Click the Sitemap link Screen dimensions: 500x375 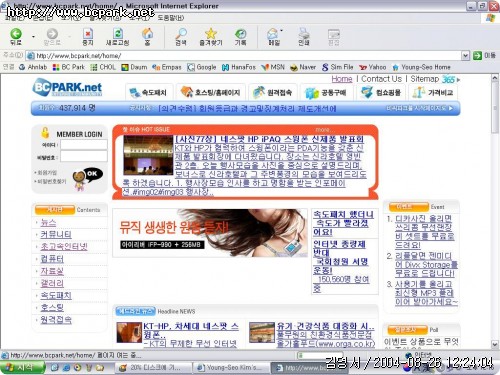pos(425,79)
